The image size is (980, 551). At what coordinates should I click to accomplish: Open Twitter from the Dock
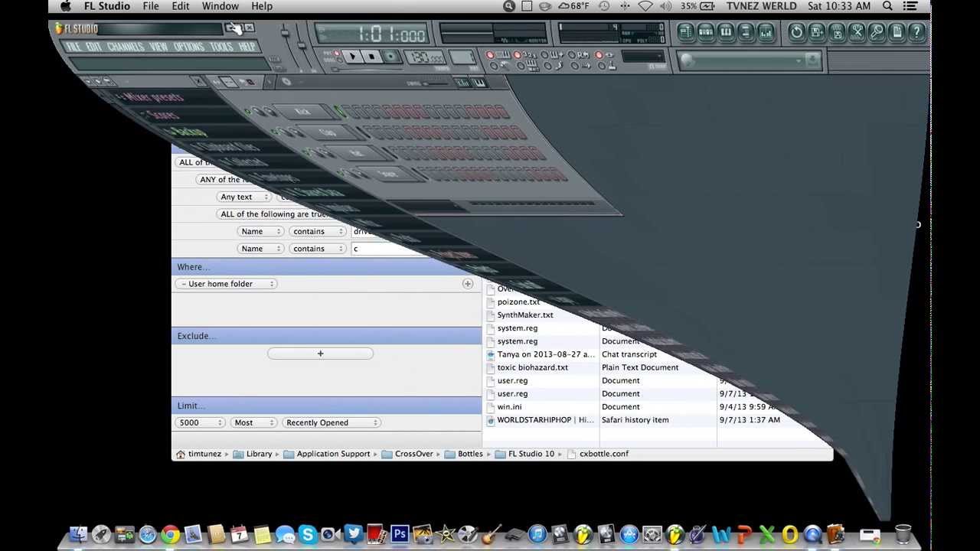tap(353, 534)
